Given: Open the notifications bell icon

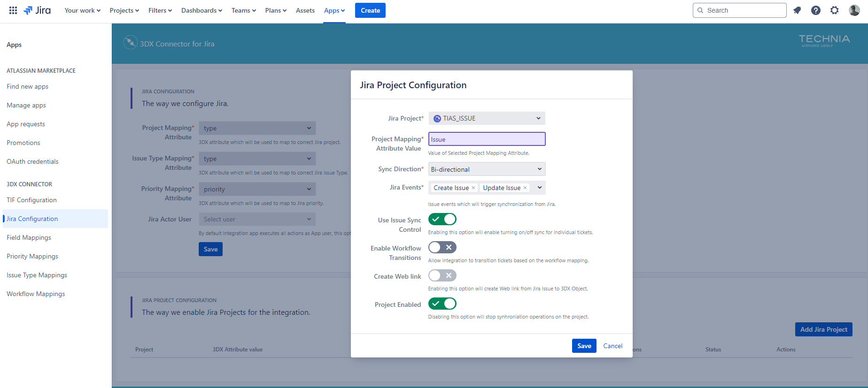Looking at the screenshot, I should (797, 10).
